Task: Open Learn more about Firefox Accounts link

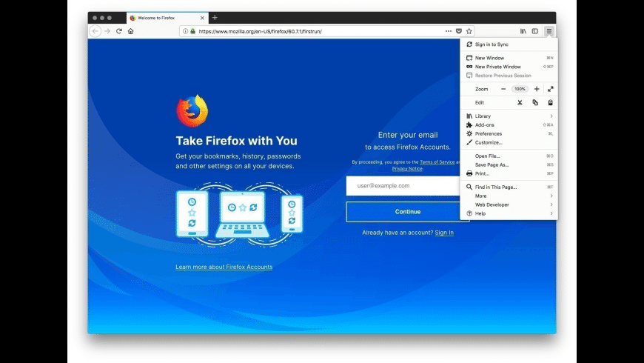Action: coord(224,267)
